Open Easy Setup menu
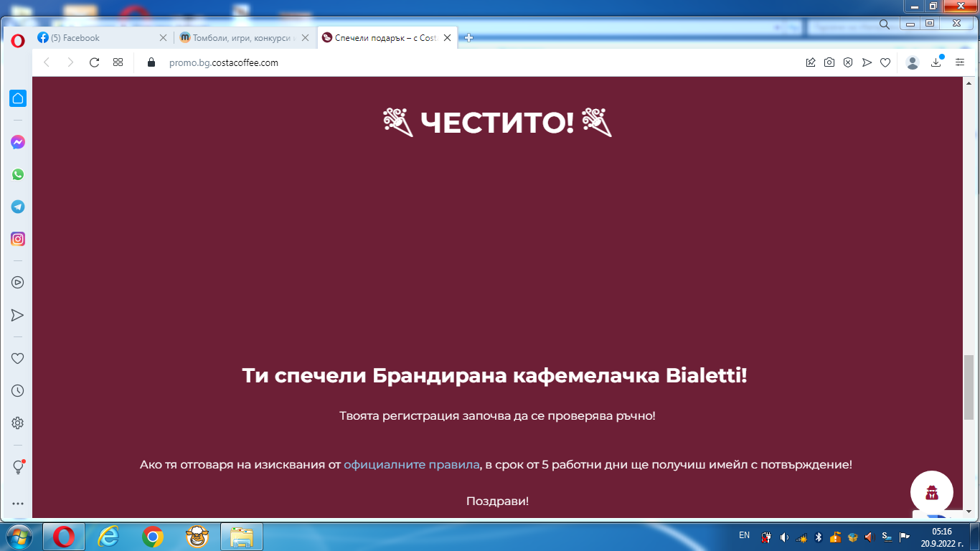980x551 pixels. (x=959, y=62)
